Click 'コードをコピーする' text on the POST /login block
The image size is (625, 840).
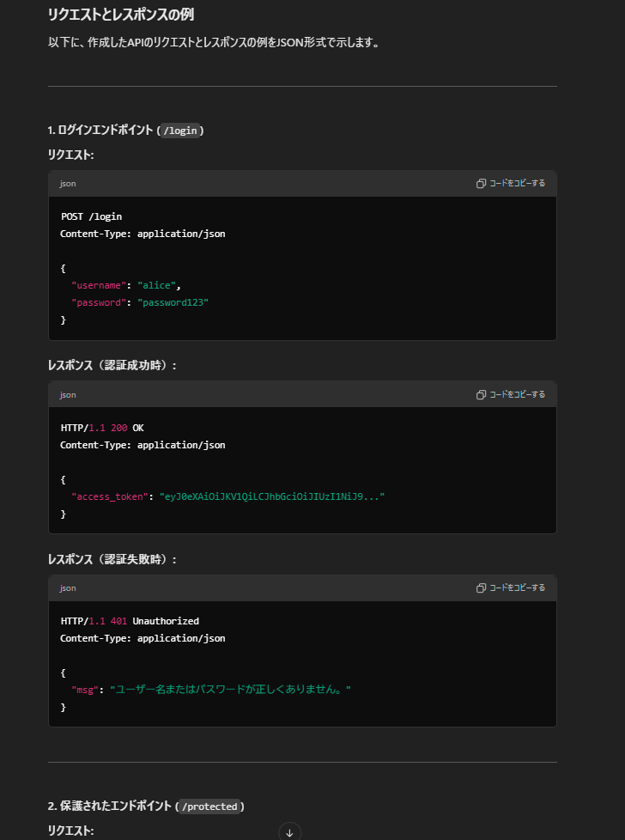[517, 184]
